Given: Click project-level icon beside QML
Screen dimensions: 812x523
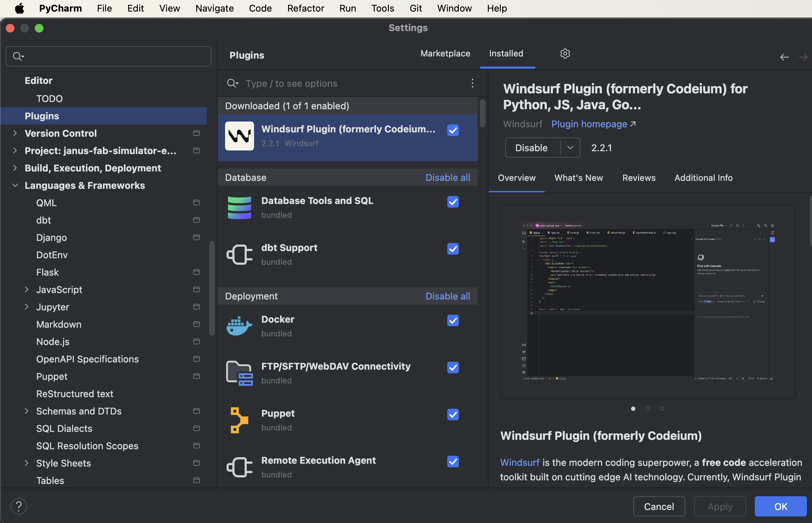Looking at the screenshot, I should pos(196,203).
